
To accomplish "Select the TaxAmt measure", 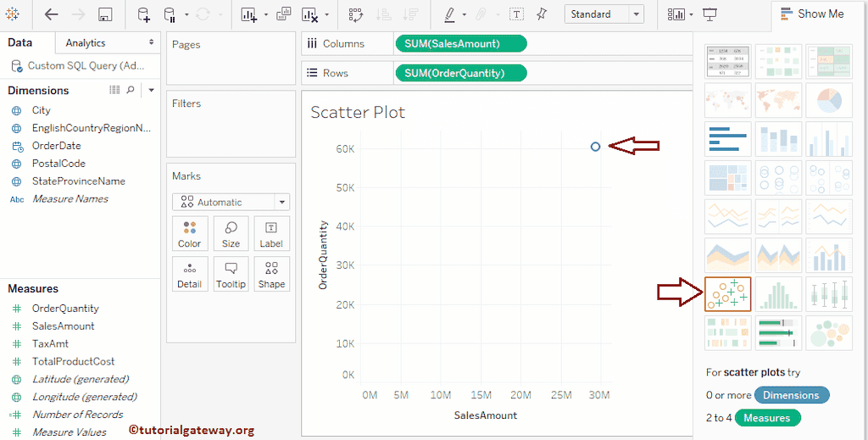I will pyautogui.click(x=50, y=343).
